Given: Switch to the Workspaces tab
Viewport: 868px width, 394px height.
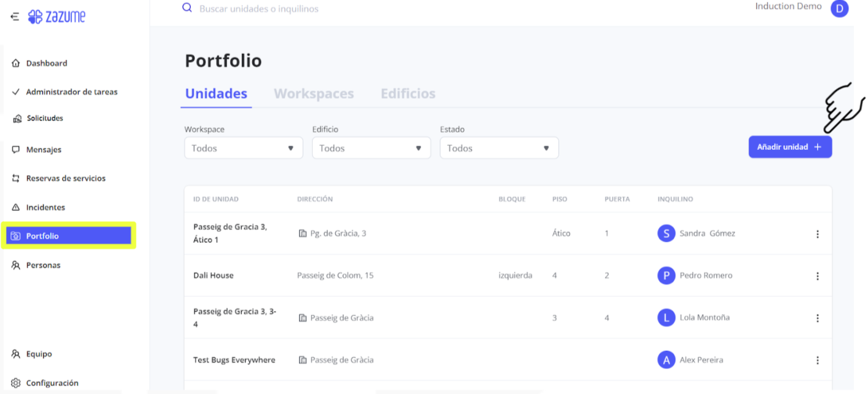Looking at the screenshot, I should (x=314, y=94).
